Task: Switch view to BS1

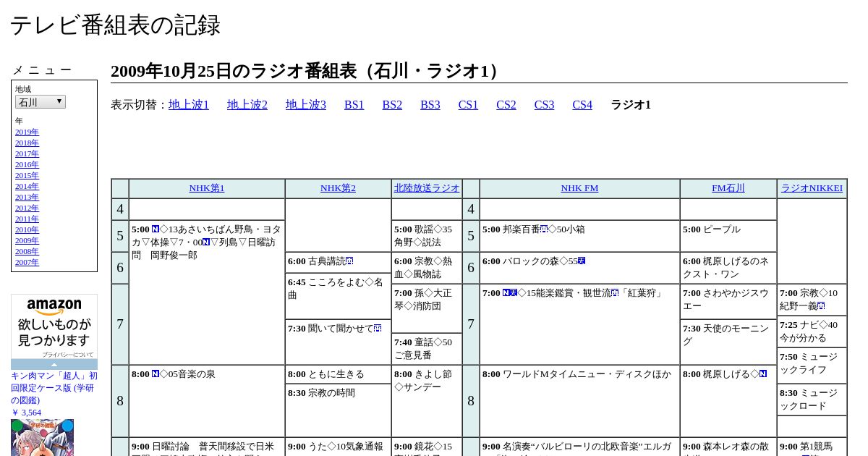Action: (354, 105)
